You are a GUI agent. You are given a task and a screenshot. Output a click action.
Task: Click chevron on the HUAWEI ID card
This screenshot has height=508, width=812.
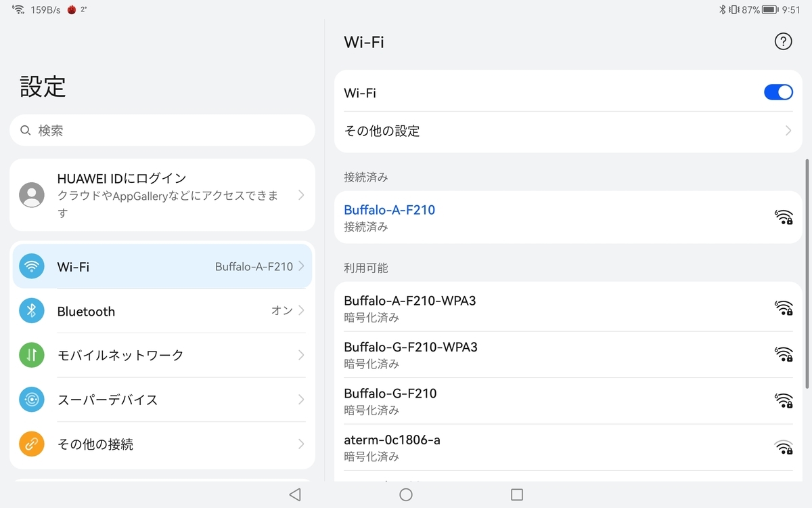click(301, 195)
